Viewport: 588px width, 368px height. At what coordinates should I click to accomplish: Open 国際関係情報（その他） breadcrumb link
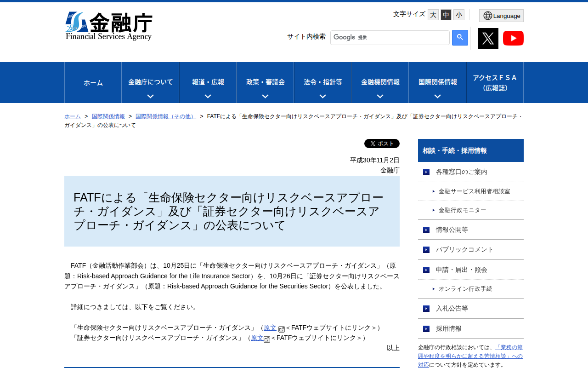165,116
